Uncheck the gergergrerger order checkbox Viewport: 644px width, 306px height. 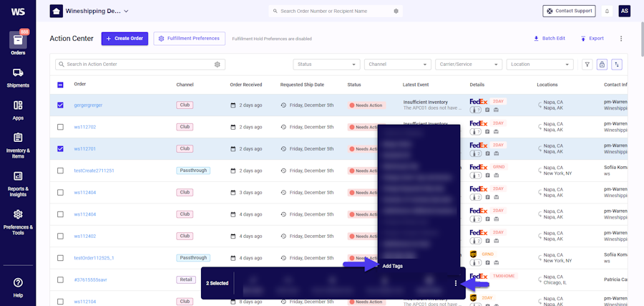(x=60, y=105)
